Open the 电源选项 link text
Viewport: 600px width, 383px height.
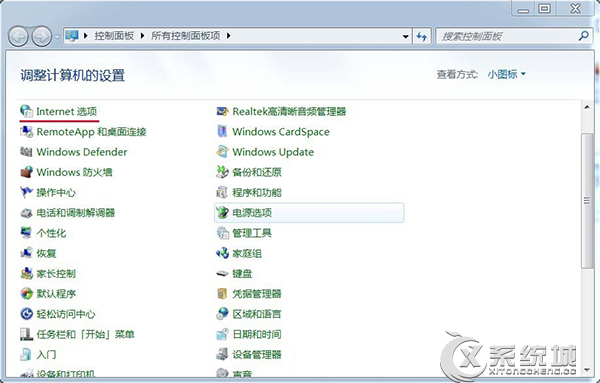(252, 213)
